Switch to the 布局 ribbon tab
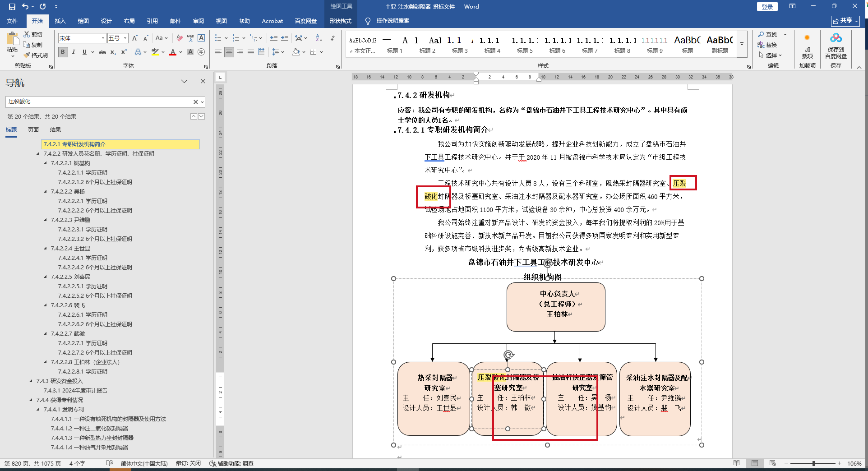 pyautogui.click(x=129, y=21)
